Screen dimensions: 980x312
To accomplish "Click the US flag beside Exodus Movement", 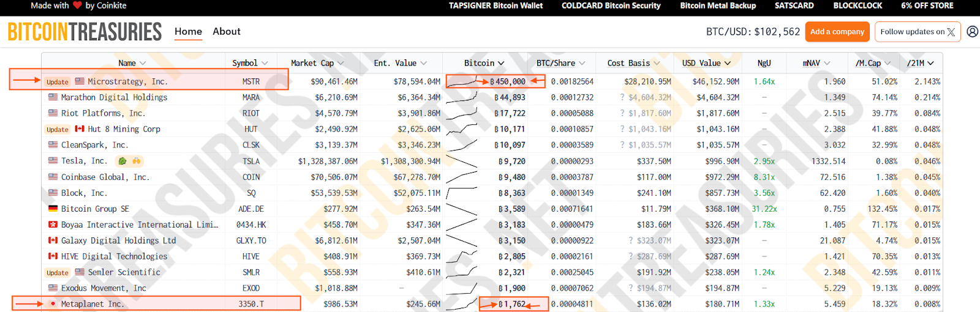I will pos(53,288).
